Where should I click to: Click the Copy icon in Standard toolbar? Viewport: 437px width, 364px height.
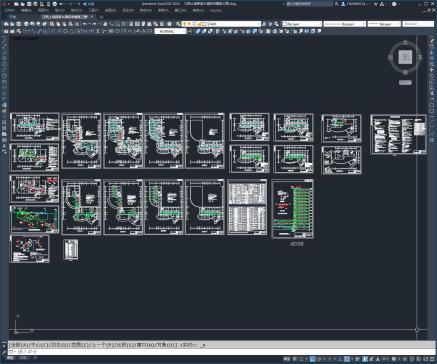[58, 24]
